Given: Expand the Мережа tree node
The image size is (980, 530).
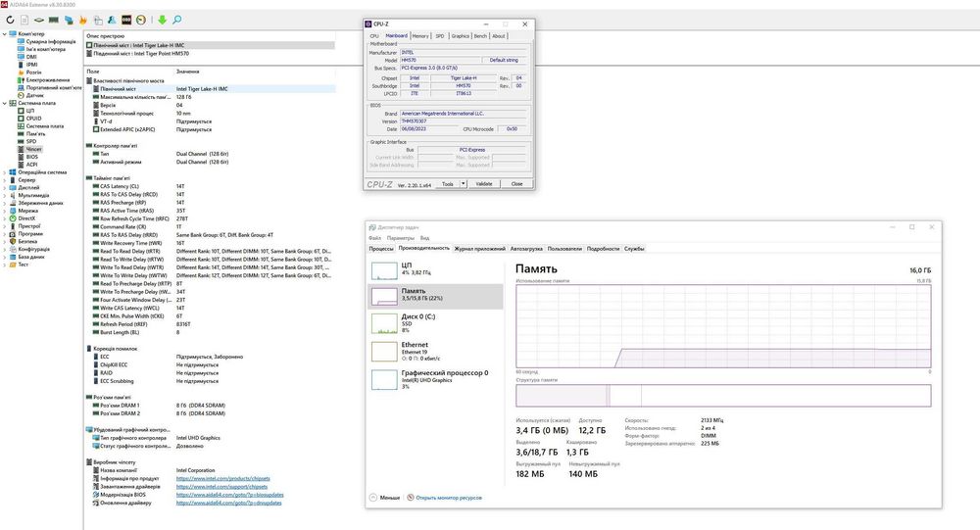Looking at the screenshot, I should click(x=4, y=211).
